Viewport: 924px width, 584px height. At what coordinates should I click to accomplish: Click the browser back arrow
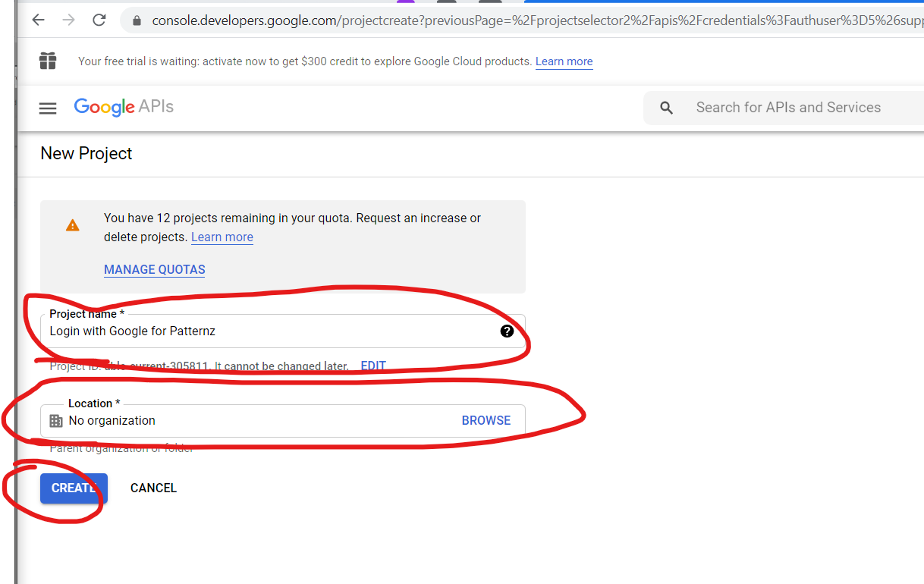[x=38, y=20]
